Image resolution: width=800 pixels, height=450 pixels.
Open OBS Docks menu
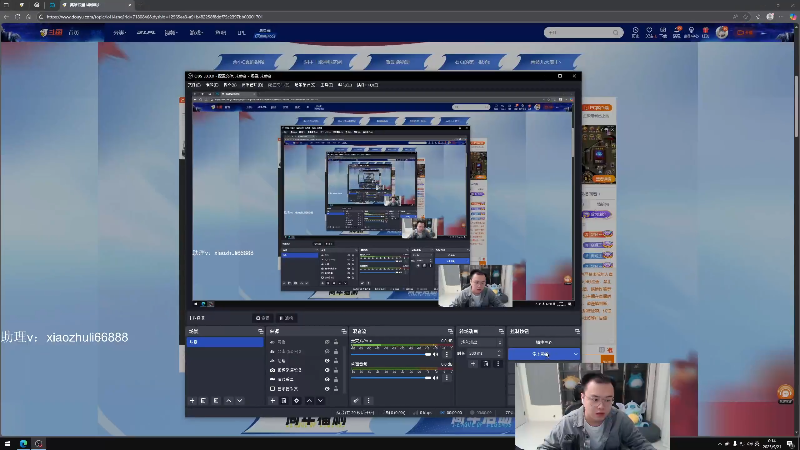[x=252, y=85]
